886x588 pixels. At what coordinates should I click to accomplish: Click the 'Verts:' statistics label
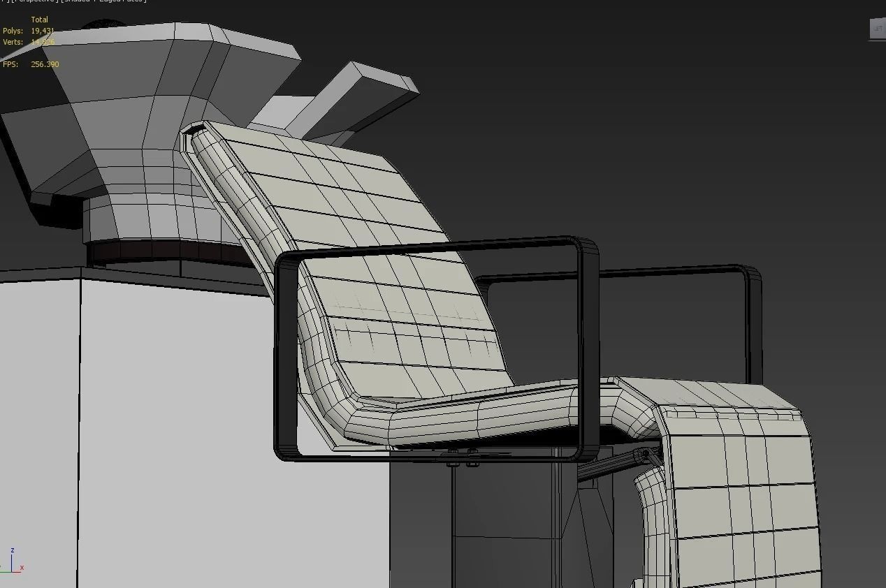click(13, 42)
